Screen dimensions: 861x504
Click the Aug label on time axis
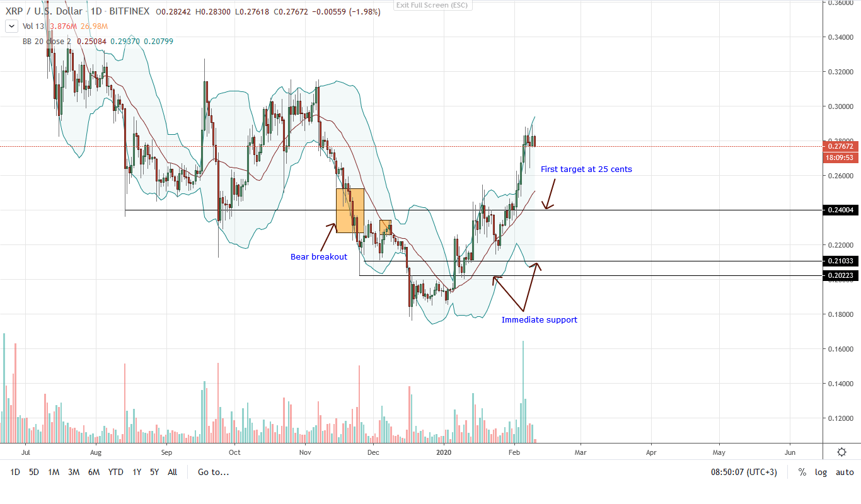pos(95,452)
